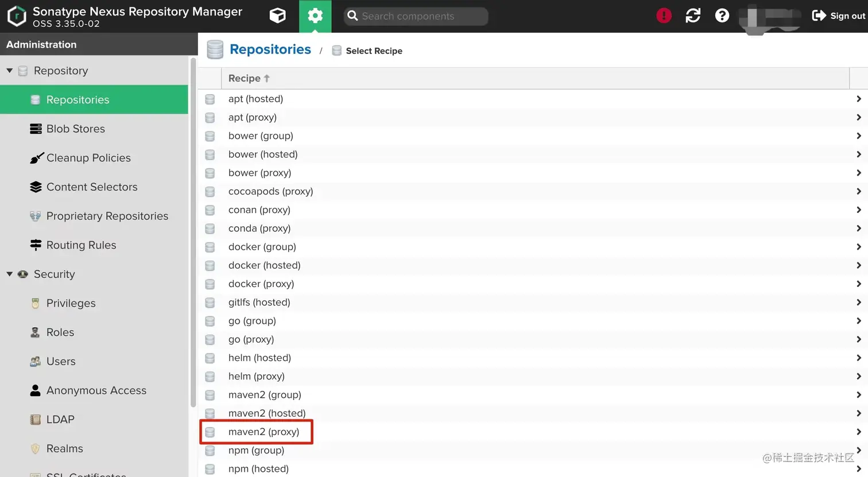
Task: Click chevron arrow on helm (proxy) row
Action: pos(859,376)
